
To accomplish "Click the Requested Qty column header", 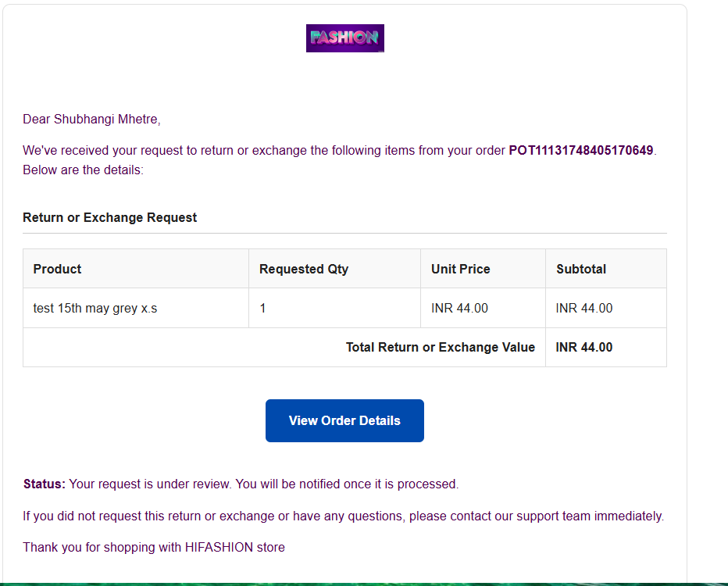I will 304,269.
